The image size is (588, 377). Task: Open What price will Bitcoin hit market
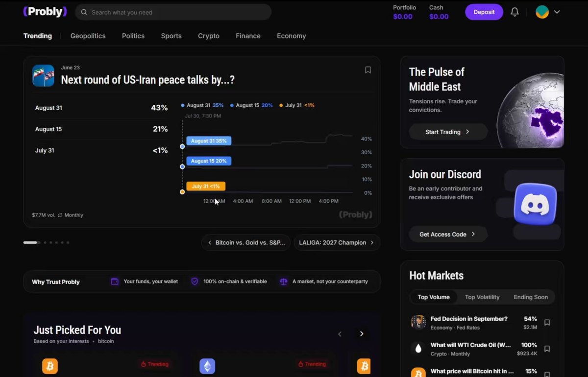(x=472, y=371)
